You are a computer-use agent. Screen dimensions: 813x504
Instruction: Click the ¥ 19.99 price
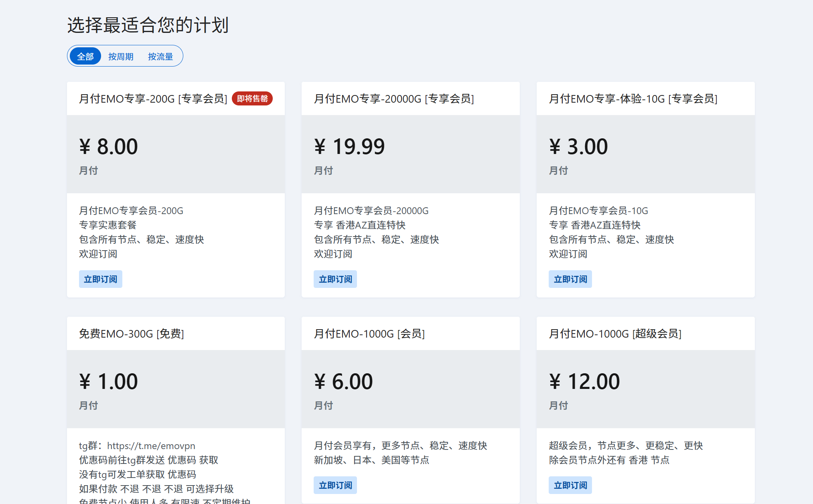tap(349, 147)
